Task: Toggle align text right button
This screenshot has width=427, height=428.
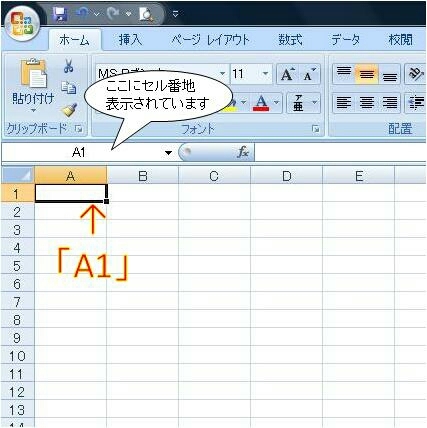Action: (x=389, y=103)
